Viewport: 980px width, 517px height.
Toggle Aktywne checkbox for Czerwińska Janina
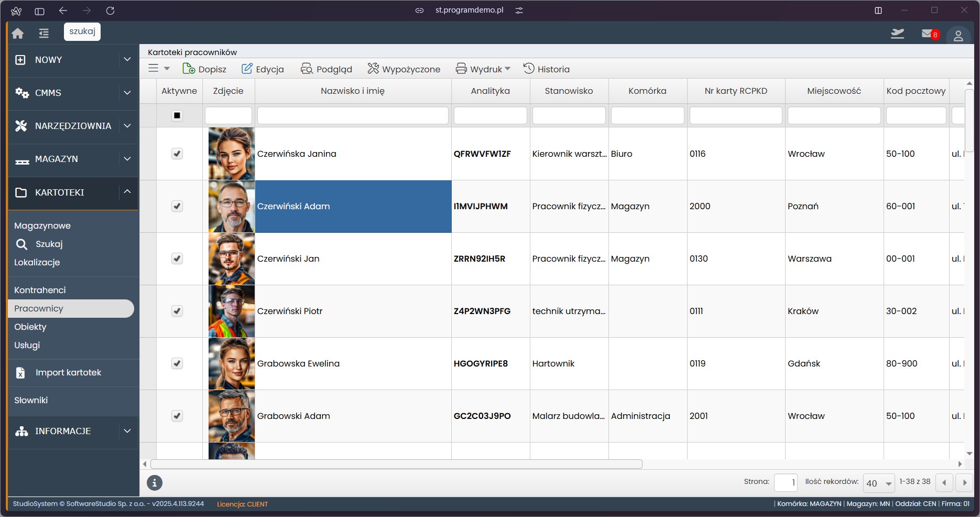(177, 154)
